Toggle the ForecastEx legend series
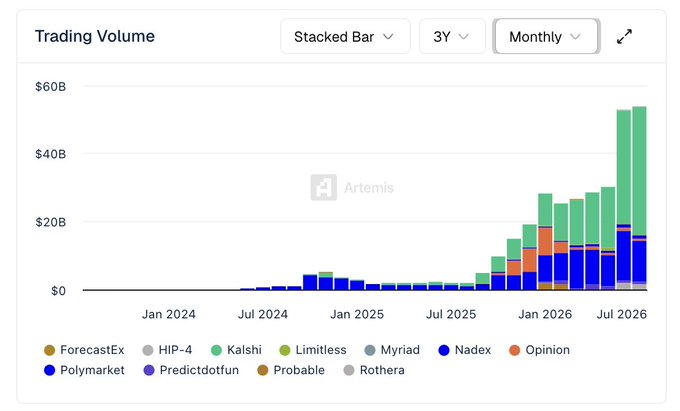The image size is (680, 411). point(84,350)
